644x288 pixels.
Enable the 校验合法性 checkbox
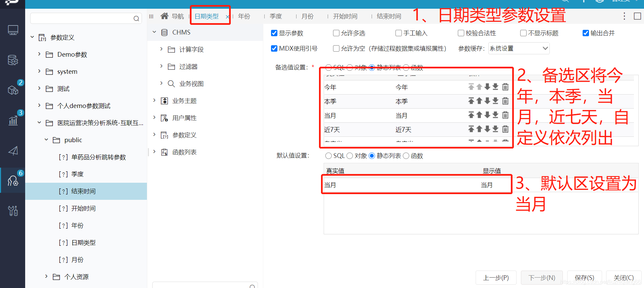tap(461, 33)
